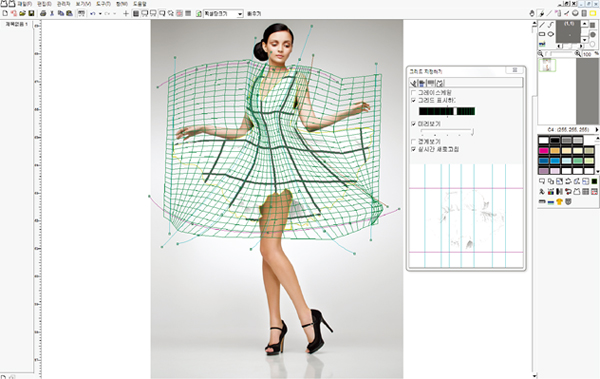Click the zoom out magnifier icon

click(x=540, y=54)
